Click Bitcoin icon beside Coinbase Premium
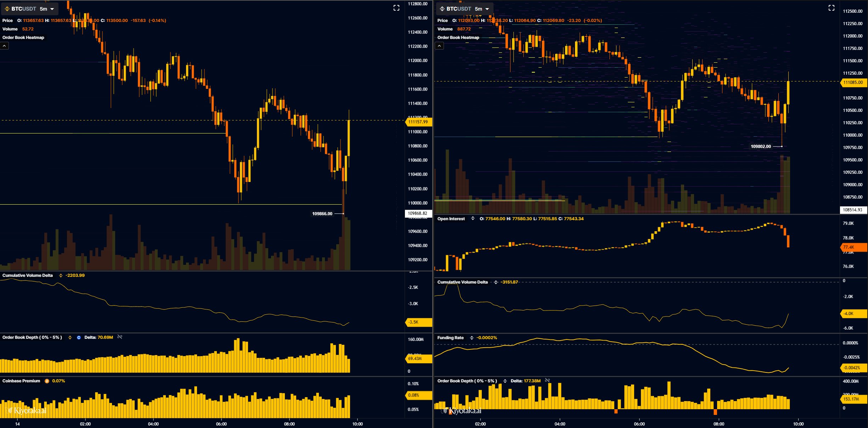868x428 pixels. tap(47, 381)
